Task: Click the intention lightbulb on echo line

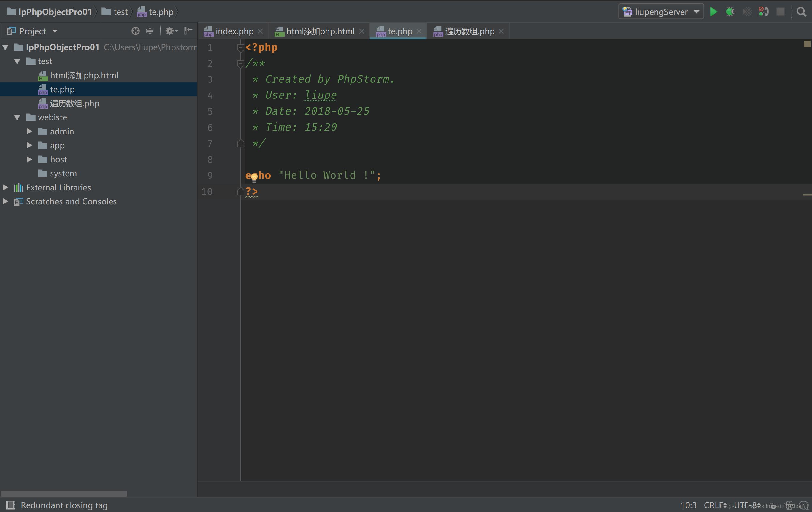Action: 254,177
